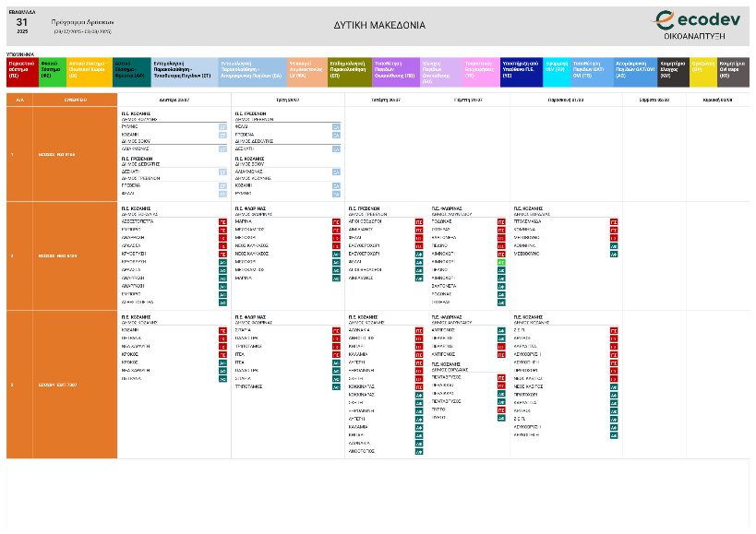Click the ΑΦ badge beside ΤΡΙΠΟΤΑΜΟΣ
The image size is (756, 534).
336,387
